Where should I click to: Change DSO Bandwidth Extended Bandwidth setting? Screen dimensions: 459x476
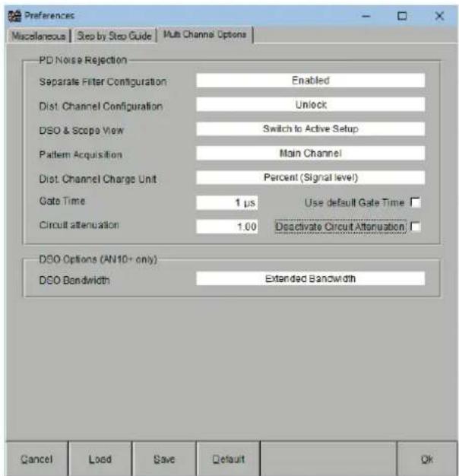tap(310, 278)
